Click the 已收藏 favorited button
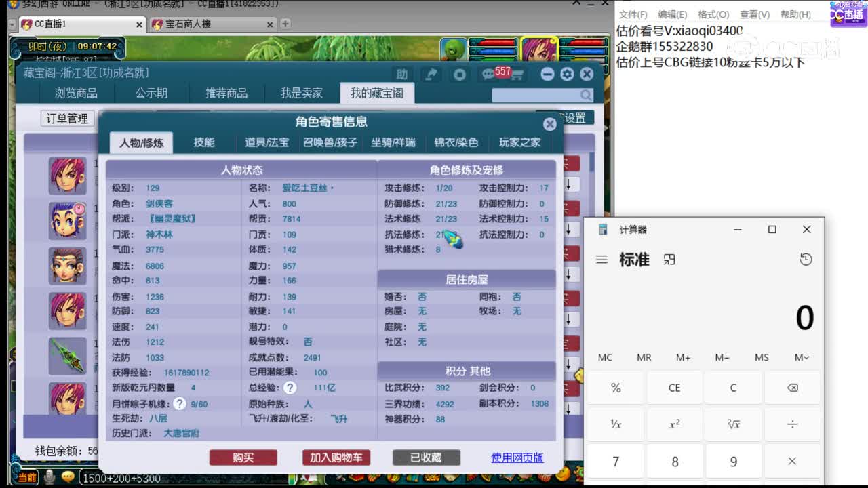 (x=426, y=457)
